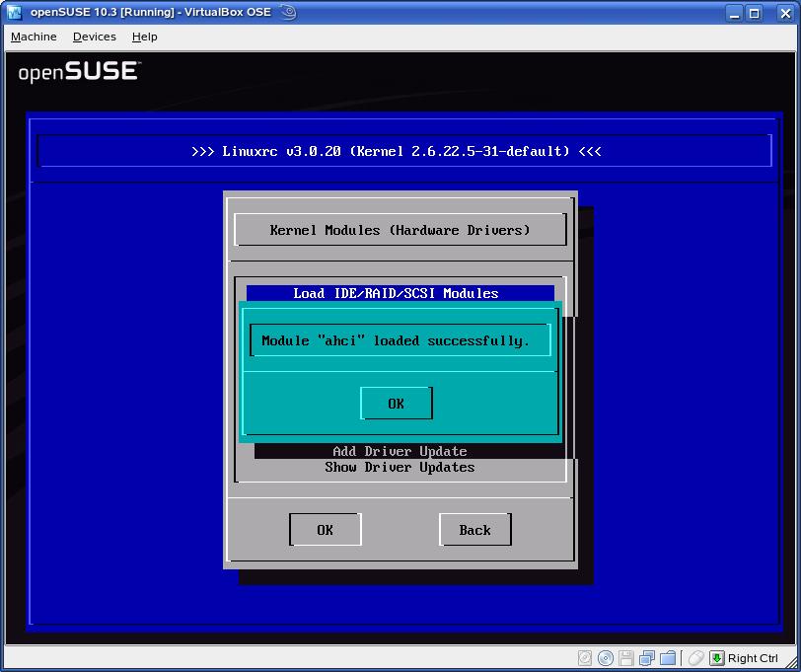This screenshot has height=672, width=801.
Task: Click the shared folders status icon
Action: pos(668,657)
